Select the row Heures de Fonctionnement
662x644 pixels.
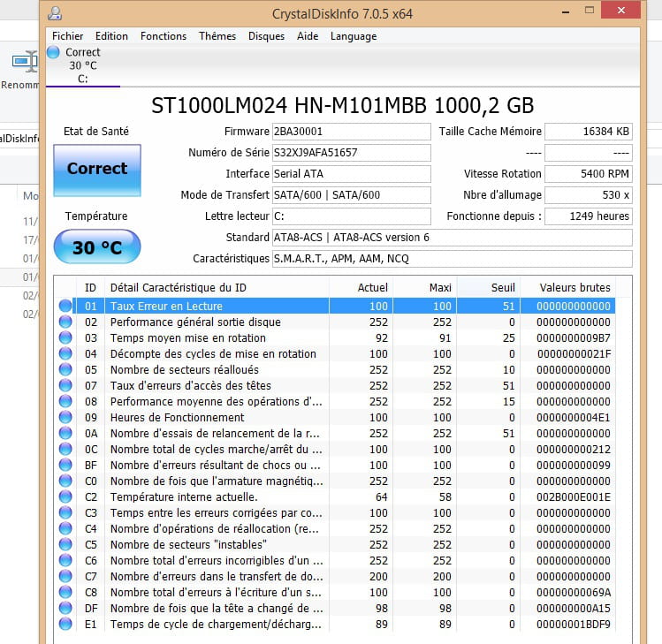pyautogui.click(x=337, y=417)
